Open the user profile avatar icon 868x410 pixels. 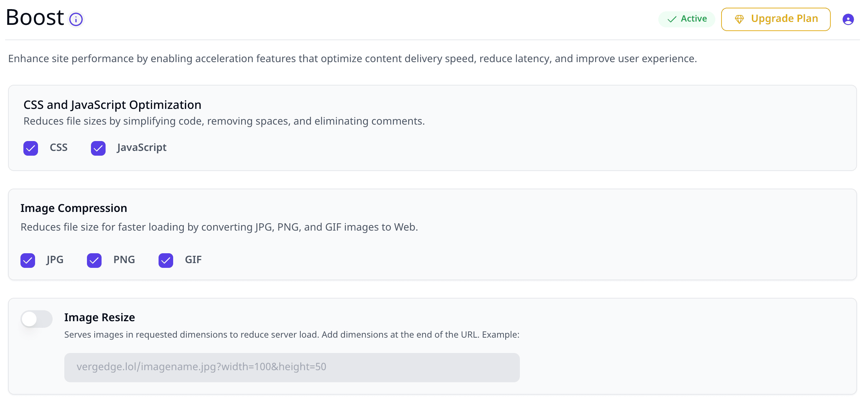848,19
